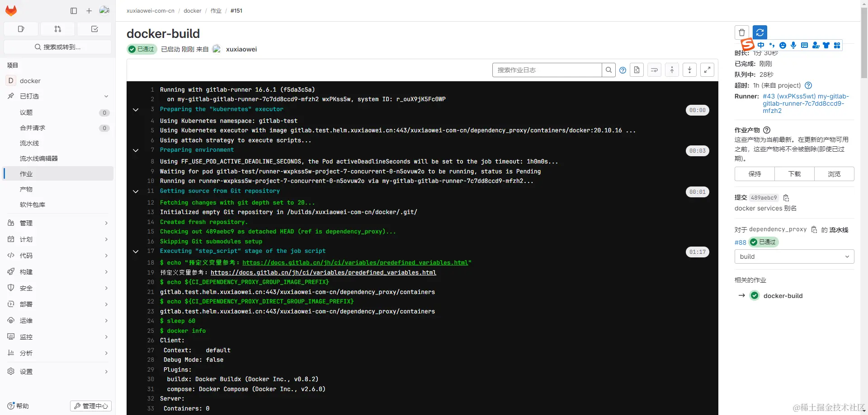Expand the 管理 sidebar menu
This screenshot has width=868, height=415.
[58, 223]
